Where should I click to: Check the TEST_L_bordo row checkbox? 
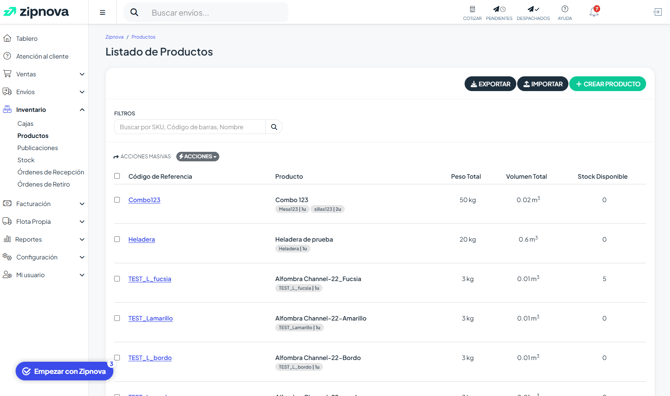[x=117, y=358]
